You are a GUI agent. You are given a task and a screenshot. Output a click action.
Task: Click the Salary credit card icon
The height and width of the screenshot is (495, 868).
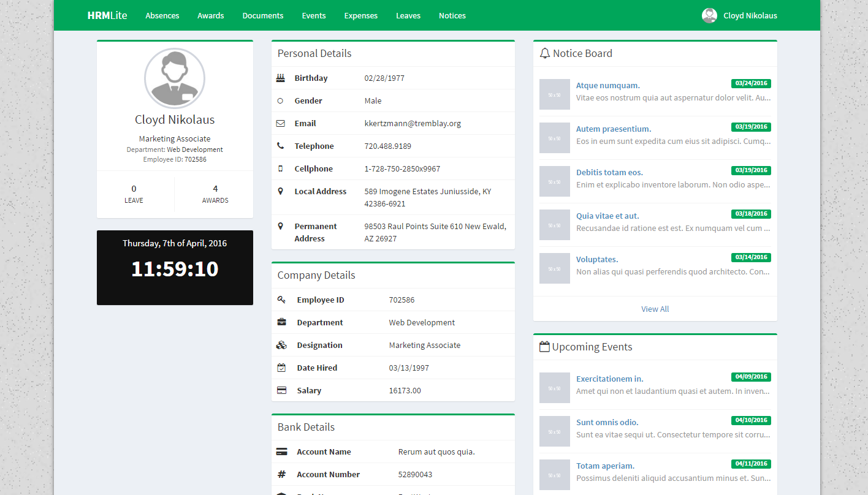coord(281,390)
